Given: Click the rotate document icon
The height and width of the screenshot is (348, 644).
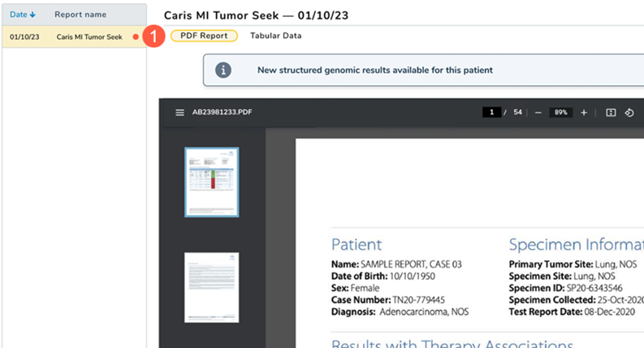Looking at the screenshot, I should 629,112.
